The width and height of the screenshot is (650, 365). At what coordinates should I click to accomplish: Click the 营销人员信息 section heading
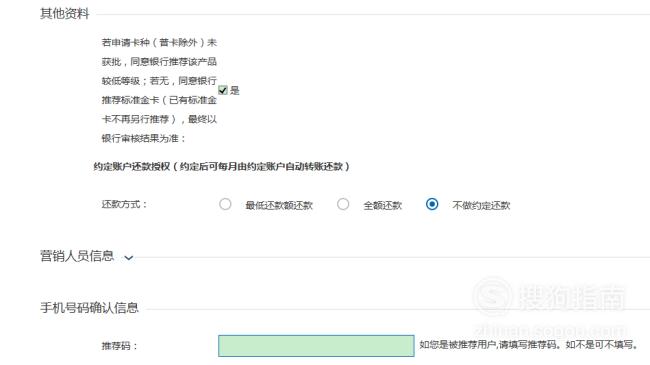click(77, 256)
